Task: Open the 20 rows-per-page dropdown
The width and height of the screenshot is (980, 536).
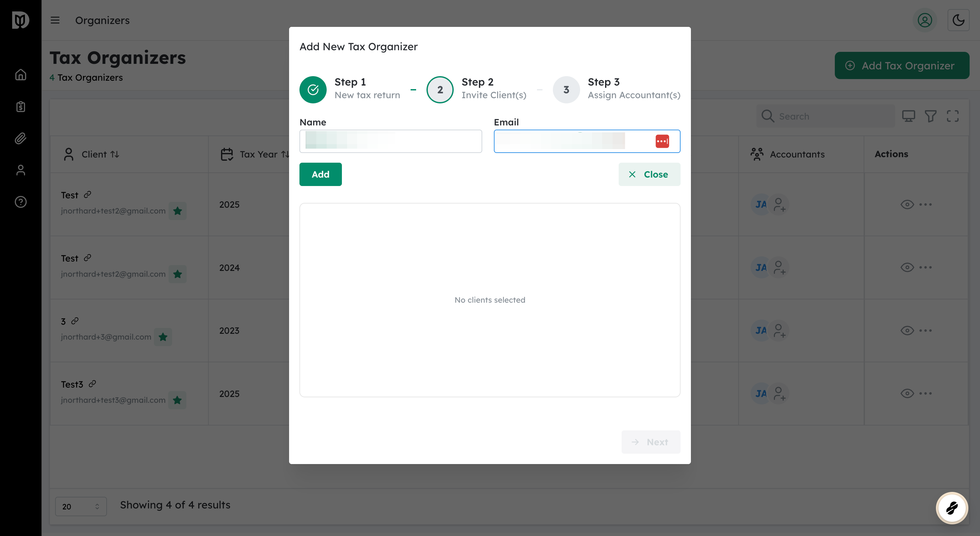Action: (x=81, y=506)
